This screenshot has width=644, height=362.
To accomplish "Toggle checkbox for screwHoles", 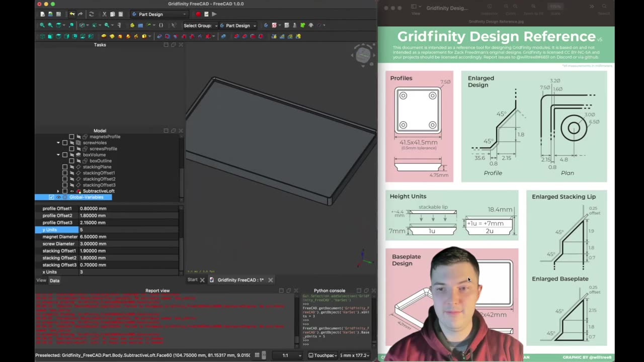I will 65,143.
